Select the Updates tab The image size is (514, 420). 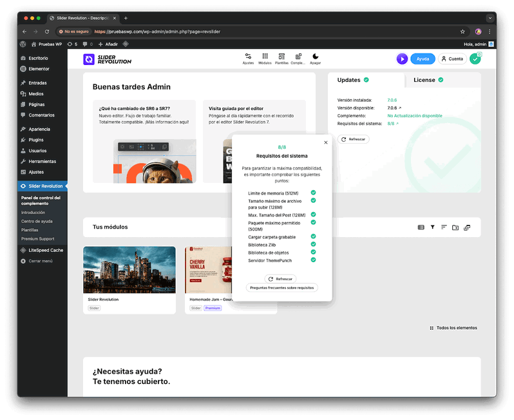point(353,80)
